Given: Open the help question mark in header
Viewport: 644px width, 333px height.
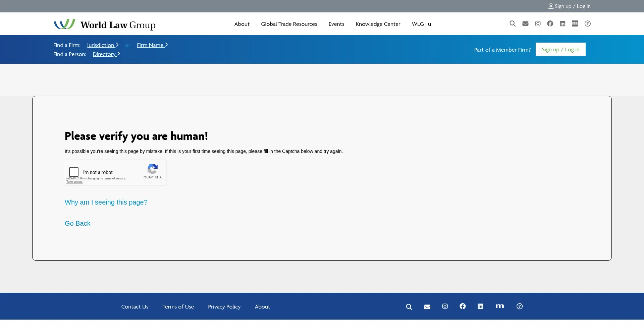Looking at the screenshot, I should click(588, 23).
